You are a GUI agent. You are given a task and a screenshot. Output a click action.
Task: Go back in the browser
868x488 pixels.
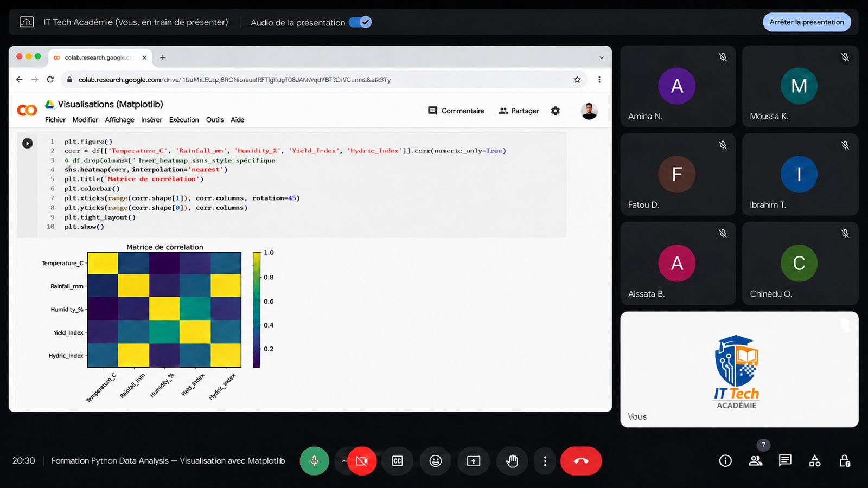[x=20, y=80]
